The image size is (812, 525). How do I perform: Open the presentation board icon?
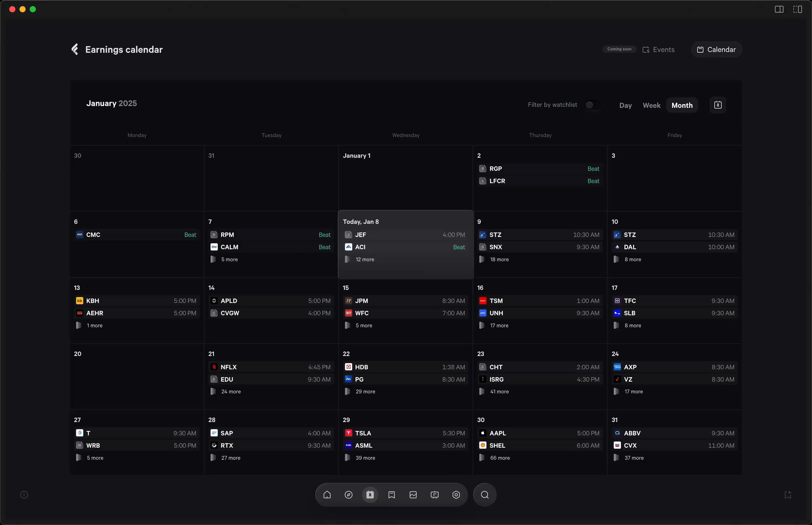tap(434, 495)
